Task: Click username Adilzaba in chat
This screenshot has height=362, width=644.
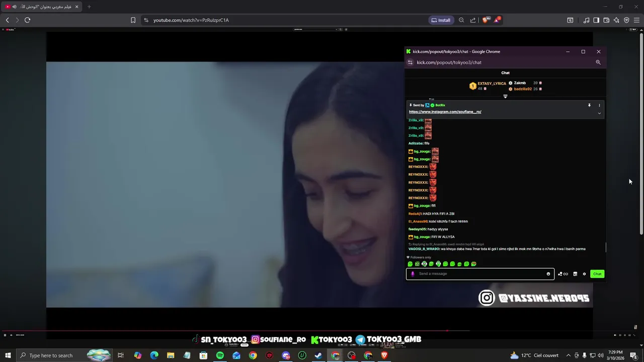Action: click(x=416, y=143)
